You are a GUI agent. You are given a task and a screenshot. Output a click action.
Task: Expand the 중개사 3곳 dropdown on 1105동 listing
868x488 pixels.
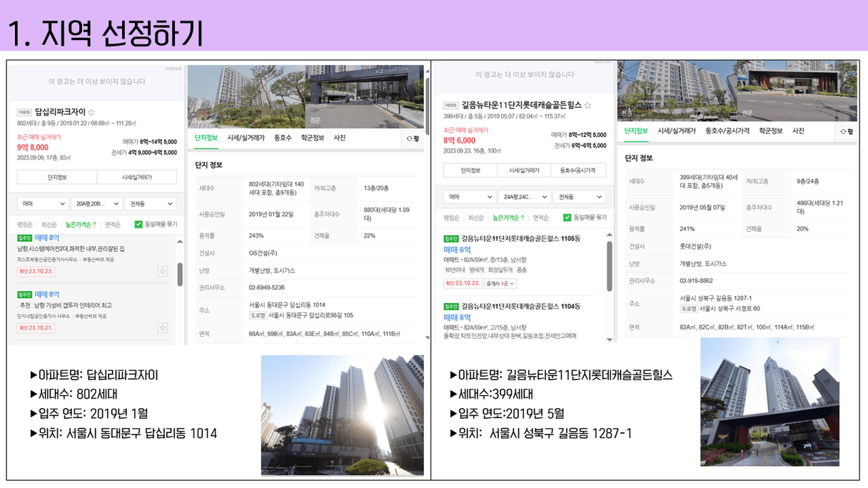[500, 283]
